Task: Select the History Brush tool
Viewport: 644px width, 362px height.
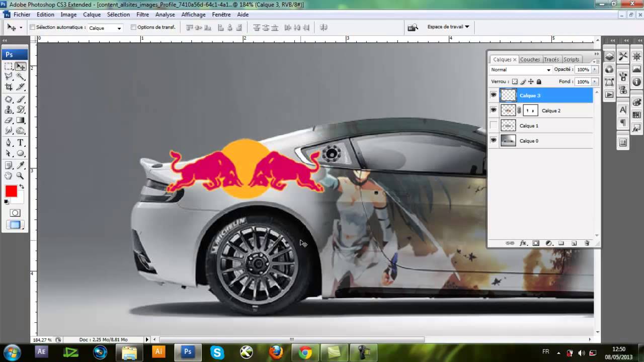Action: click(x=21, y=110)
